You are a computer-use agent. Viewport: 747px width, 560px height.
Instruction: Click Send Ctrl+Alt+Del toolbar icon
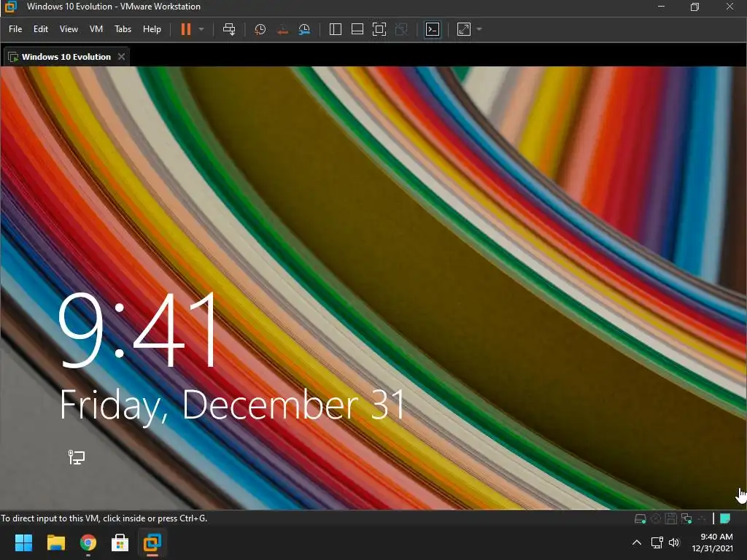tap(229, 29)
